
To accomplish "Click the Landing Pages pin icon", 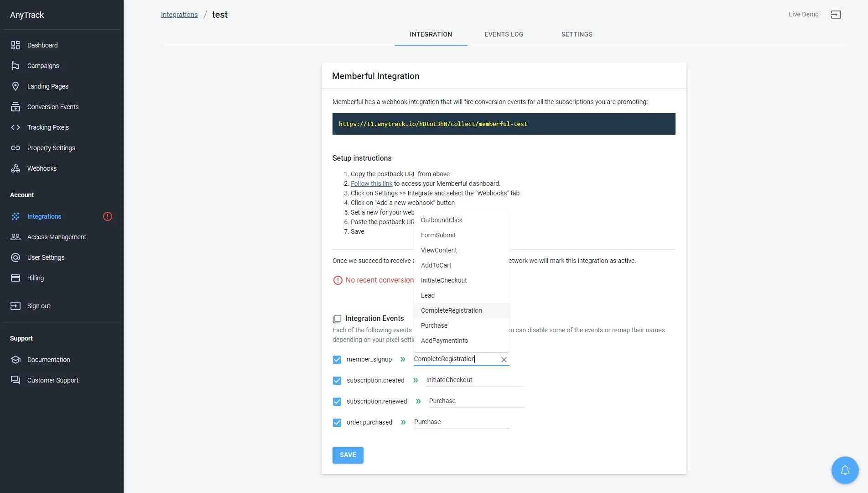I will [16, 86].
